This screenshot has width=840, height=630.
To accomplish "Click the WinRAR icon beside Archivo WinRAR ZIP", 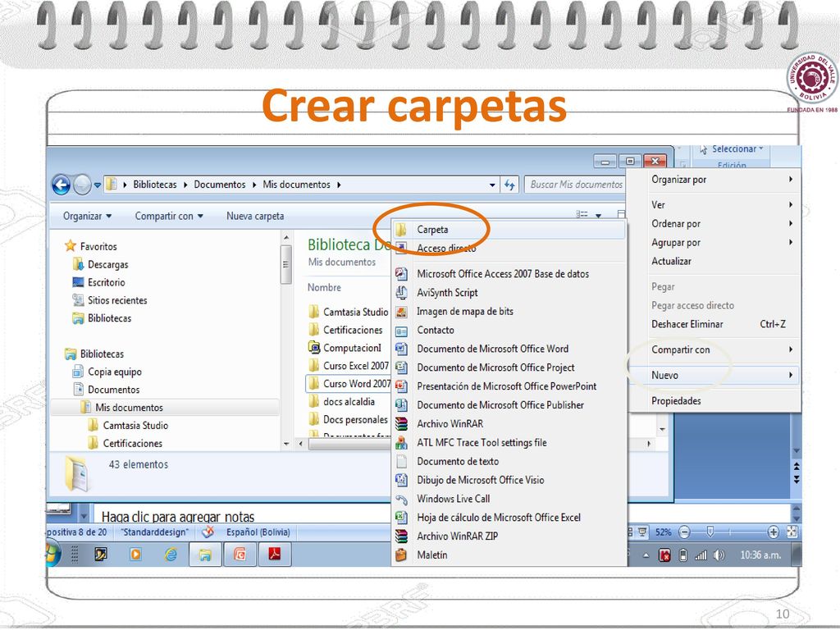I will tap(401, 536).
